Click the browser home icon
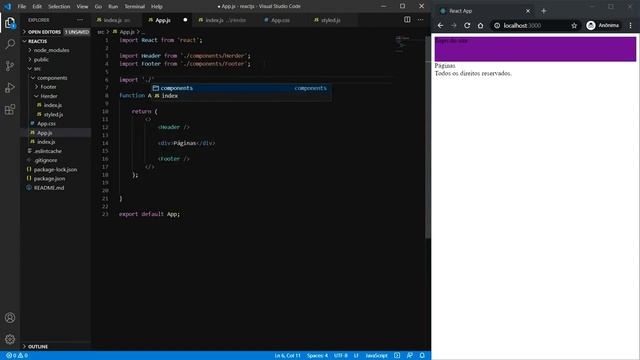Image resolution: width=640 pixels, height=360 pixels. [x=480, y=25]
